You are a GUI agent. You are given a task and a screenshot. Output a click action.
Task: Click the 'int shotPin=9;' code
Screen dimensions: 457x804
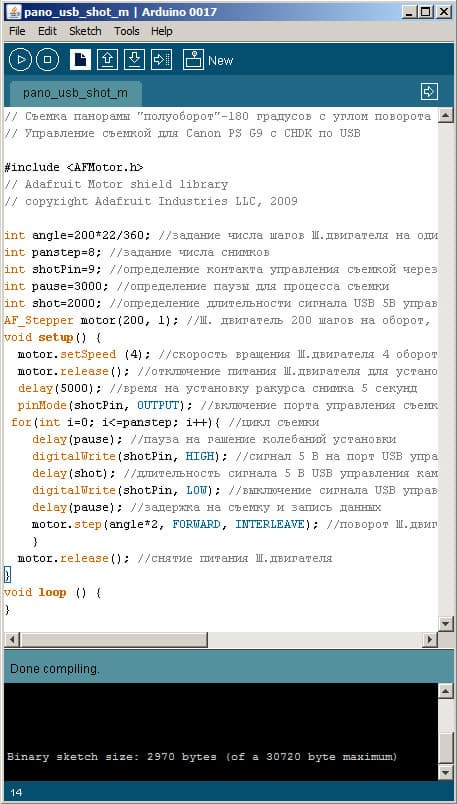click(x=53, y=269)
